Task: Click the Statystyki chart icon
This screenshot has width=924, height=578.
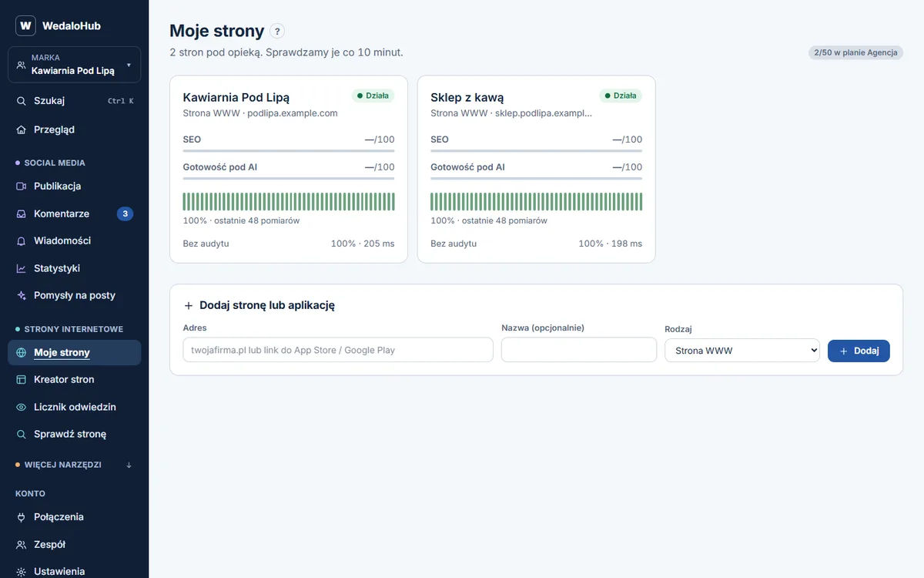Action: click(22, 268)
